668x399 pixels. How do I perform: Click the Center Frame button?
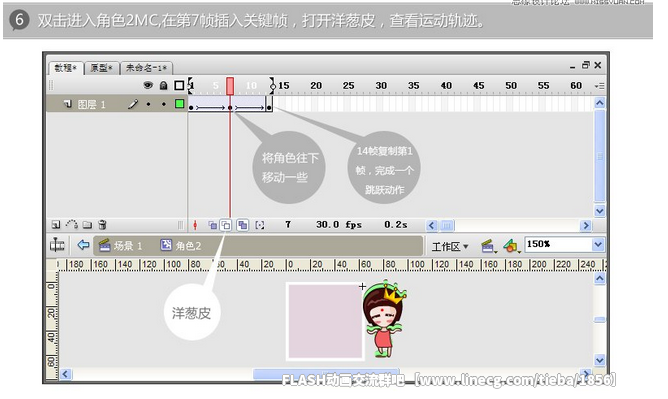pyautogui.click(x=195, y=225)
